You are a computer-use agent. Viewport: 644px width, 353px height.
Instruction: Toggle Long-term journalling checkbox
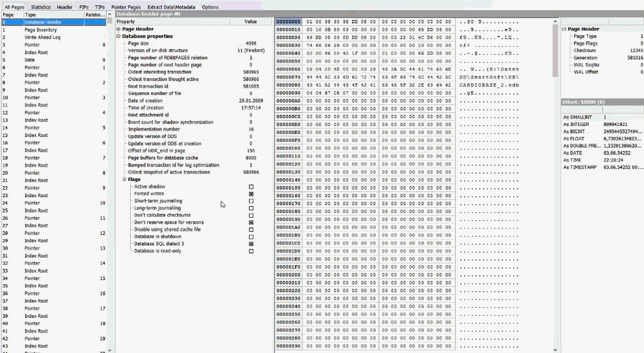[x=251, y=208]
